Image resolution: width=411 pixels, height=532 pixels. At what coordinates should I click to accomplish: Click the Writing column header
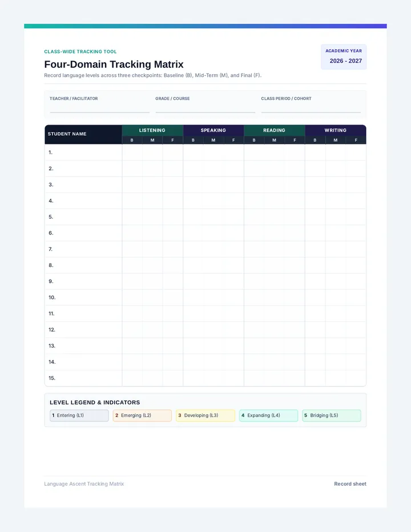tap(335, 130)
